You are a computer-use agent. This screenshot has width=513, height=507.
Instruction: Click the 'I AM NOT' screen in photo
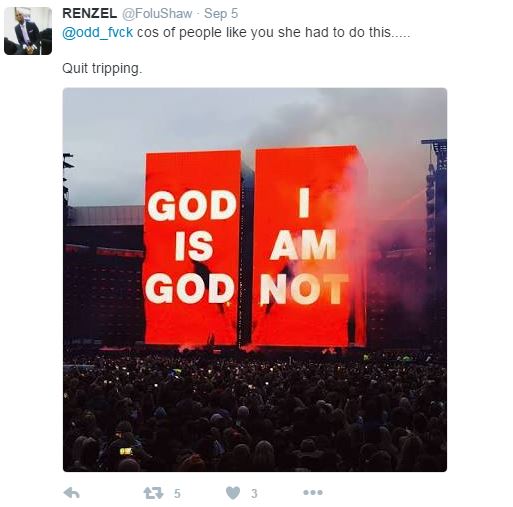307,247
